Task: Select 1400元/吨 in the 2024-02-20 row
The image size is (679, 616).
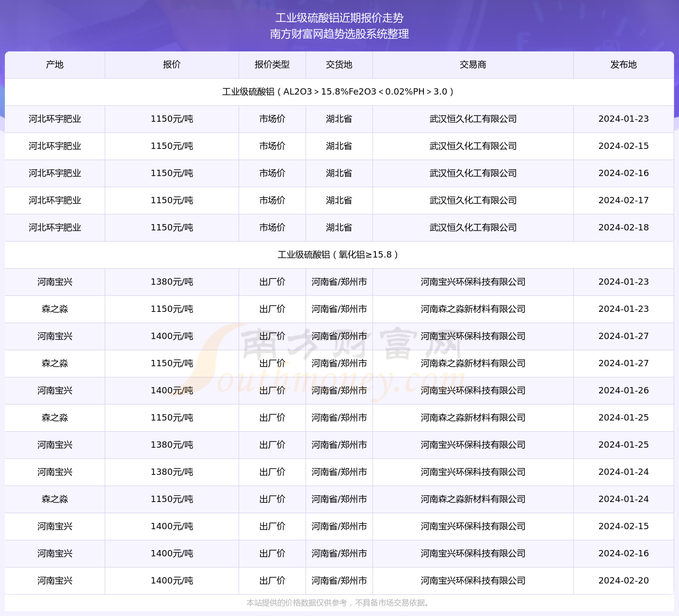Action: 172,581
